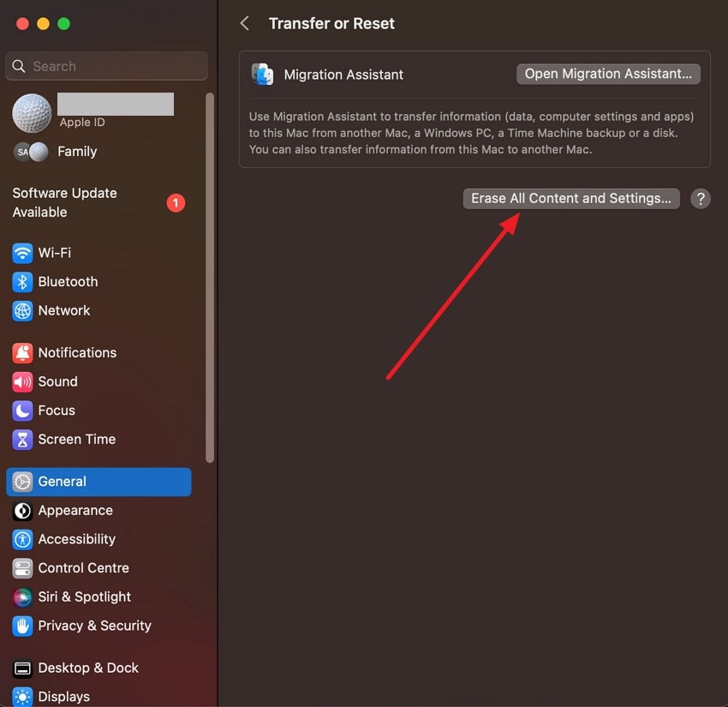
Task: Click the Desktop & Dock icon
Action: pos(22,668)
